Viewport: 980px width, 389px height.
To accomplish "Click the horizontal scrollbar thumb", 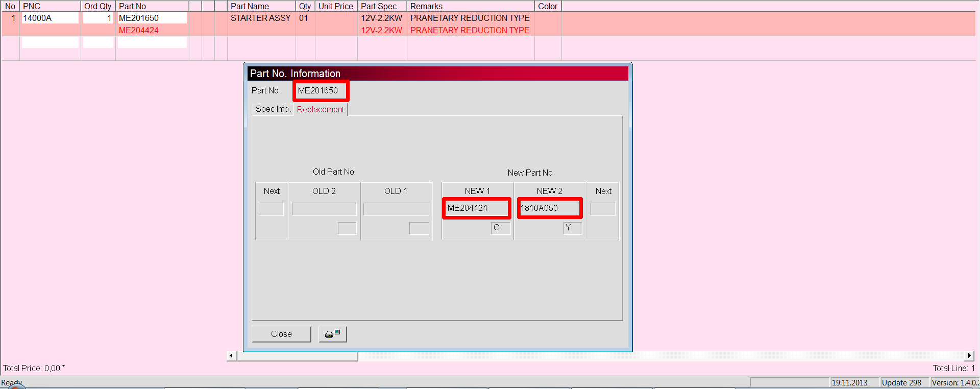I will (298, 356).
